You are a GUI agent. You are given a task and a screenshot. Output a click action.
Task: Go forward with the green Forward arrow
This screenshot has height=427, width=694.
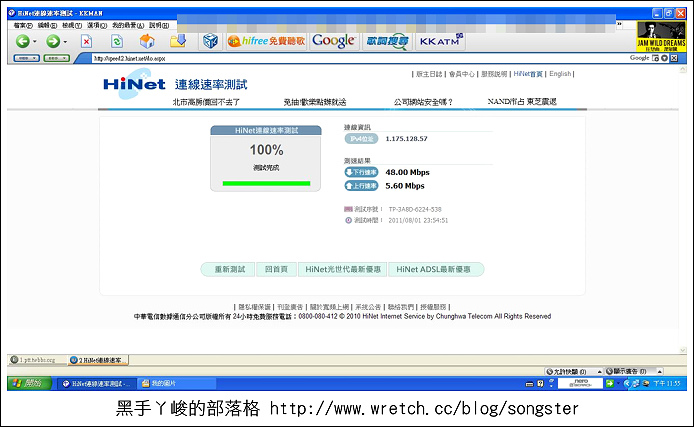pyautogui.click(x=53, y=42)
